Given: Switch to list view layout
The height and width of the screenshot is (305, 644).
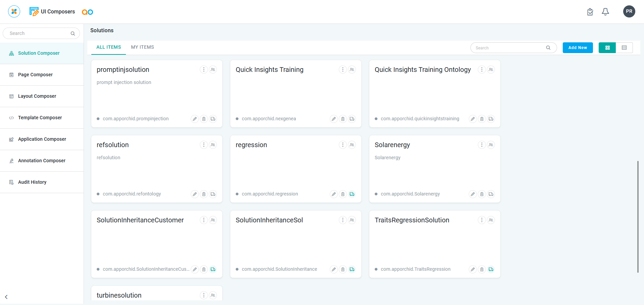Looking at the screenshot, I should coord(624,48).
